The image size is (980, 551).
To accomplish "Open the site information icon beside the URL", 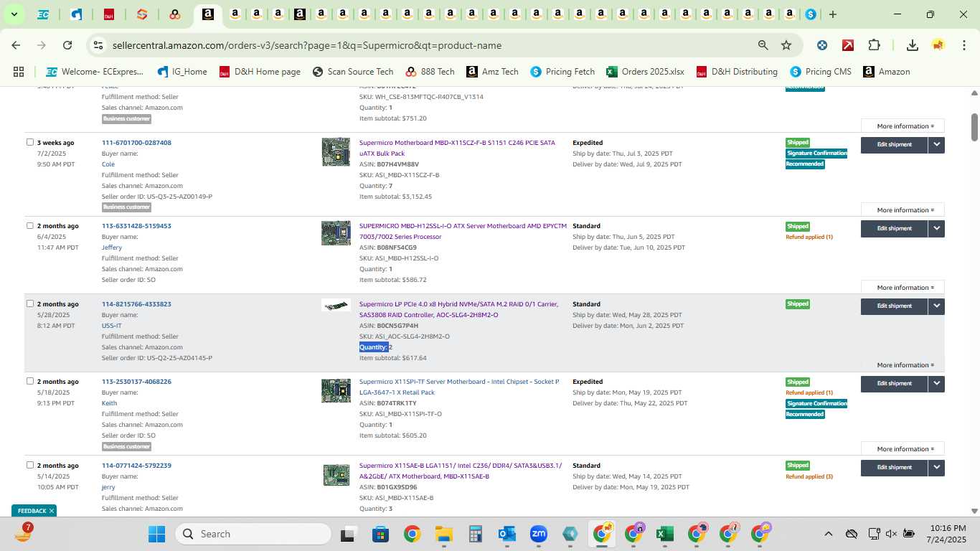I will tap(98, 45).
